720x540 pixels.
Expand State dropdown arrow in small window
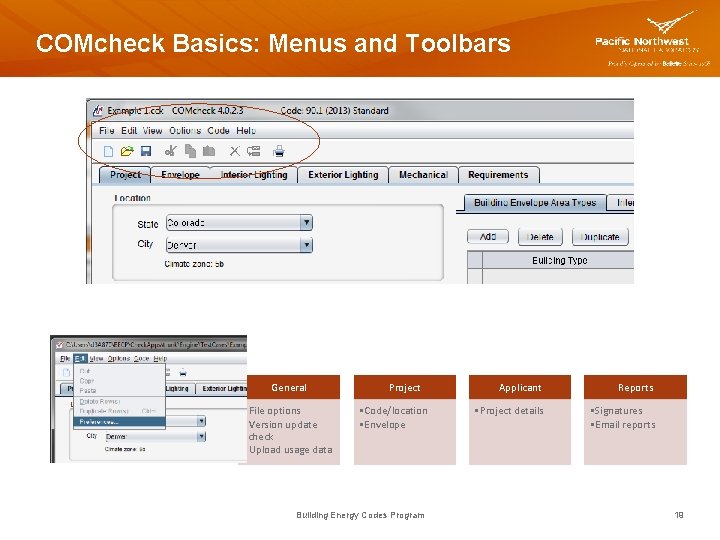click(x=201, y=421)
